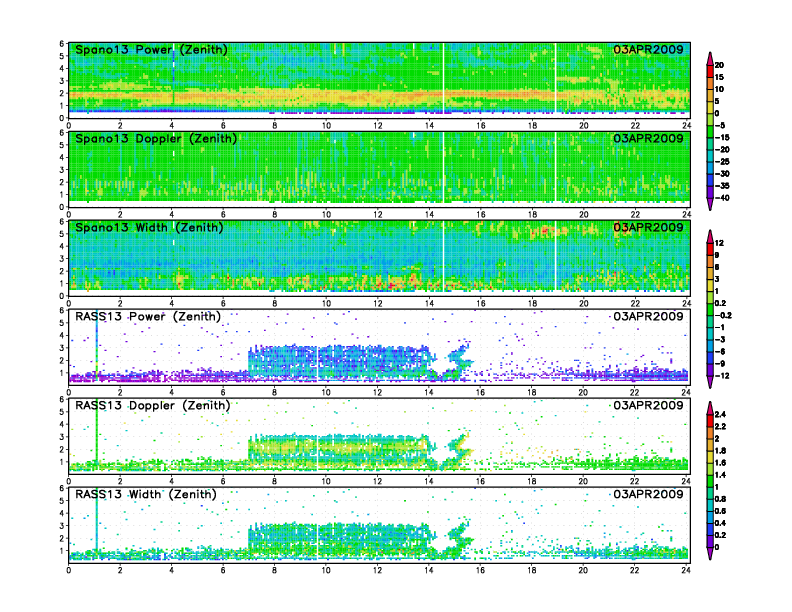
Task: Click the red high-width patch near hour 18 in Spano13 Width
Action: tap(548, 231)
